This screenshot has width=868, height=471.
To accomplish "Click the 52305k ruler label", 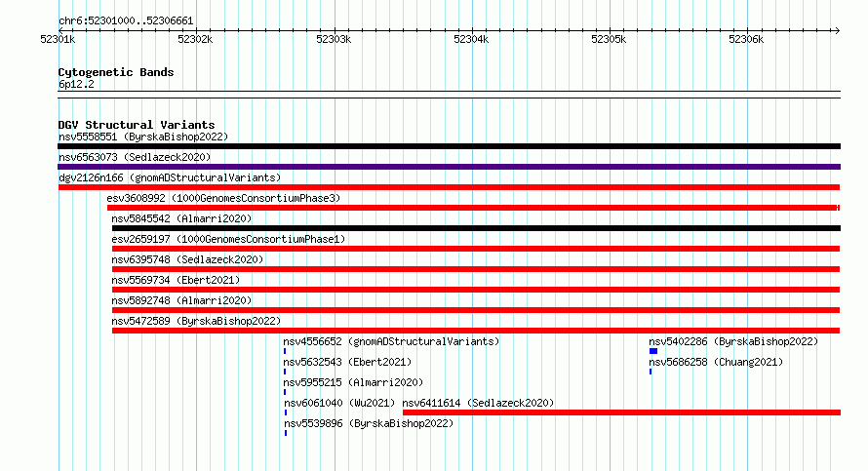I will (x=609, y=39).
